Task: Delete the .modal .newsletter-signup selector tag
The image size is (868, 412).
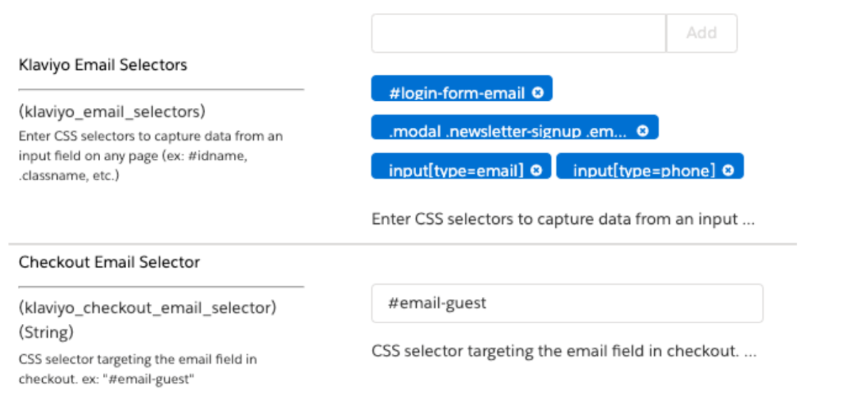Action: tap(643, 131)
